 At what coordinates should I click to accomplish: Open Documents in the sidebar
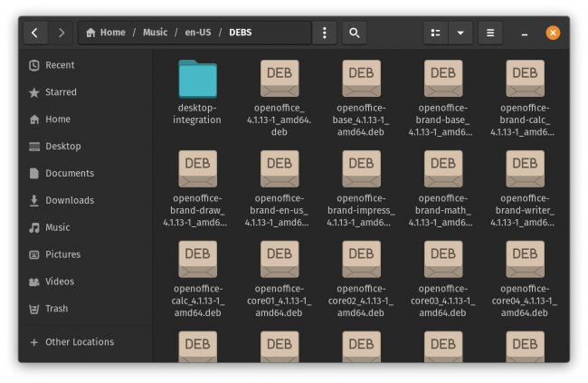click(x=86, y=173)
